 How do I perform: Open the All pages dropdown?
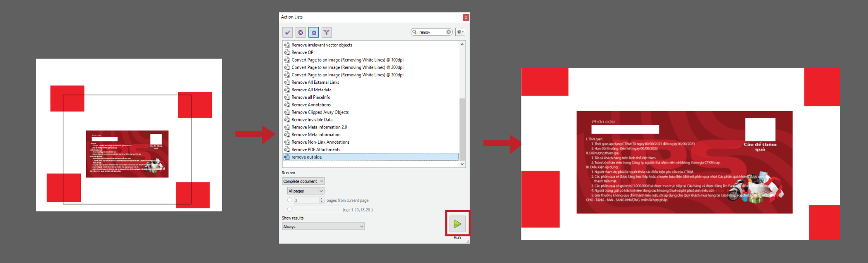click(306, 191)
